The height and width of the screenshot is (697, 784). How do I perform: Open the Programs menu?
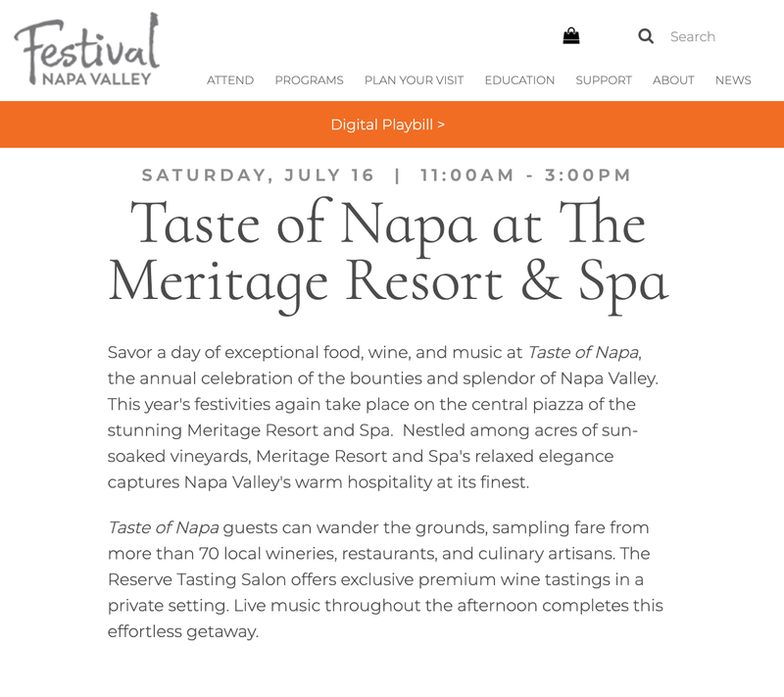[309, 80]
